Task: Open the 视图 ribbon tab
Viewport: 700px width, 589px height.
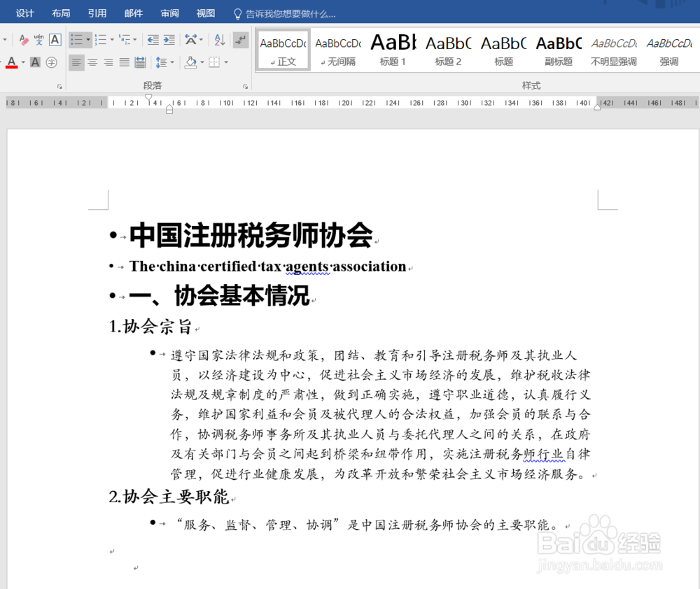Action: [x=206, y=13]
